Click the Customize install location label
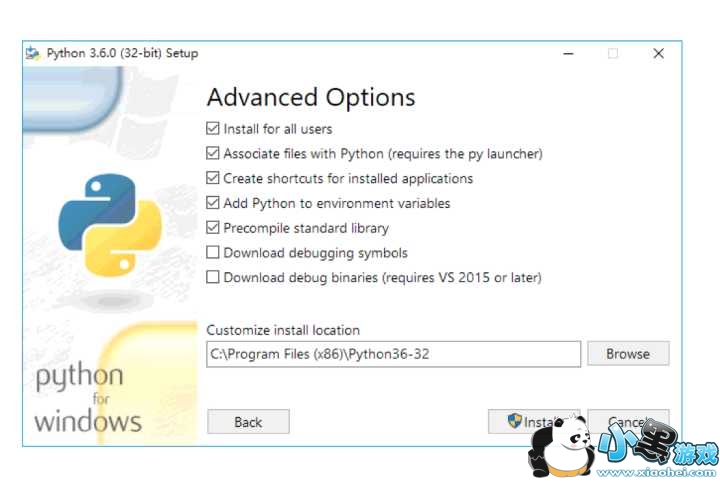 coord(283,330)
